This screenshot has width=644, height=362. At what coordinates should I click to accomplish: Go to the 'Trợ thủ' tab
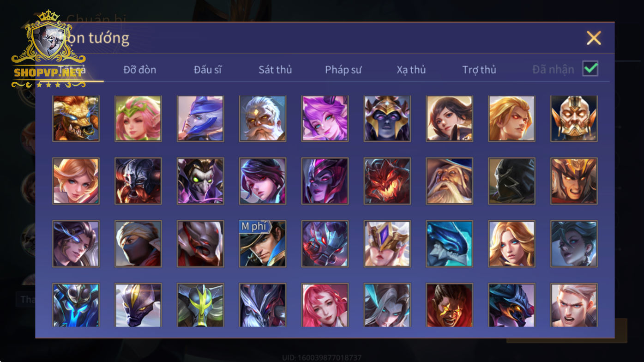[479, 70]
